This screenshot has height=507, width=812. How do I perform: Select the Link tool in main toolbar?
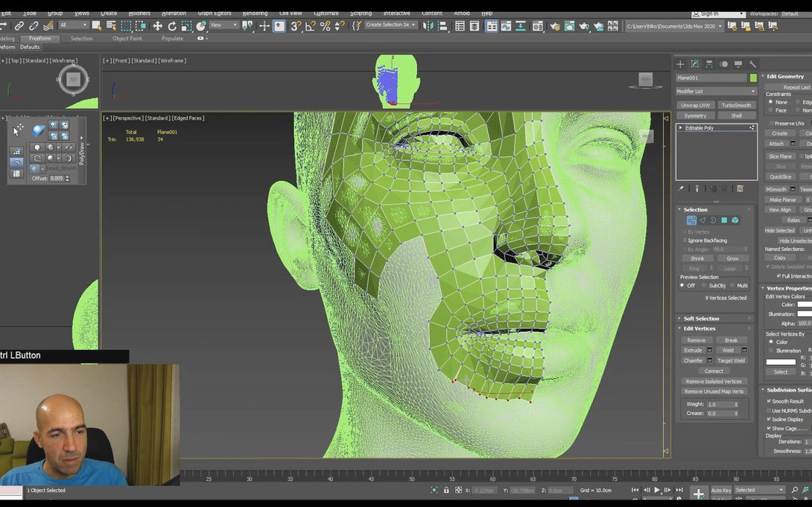pyautogui.click(x=19, y=25)
